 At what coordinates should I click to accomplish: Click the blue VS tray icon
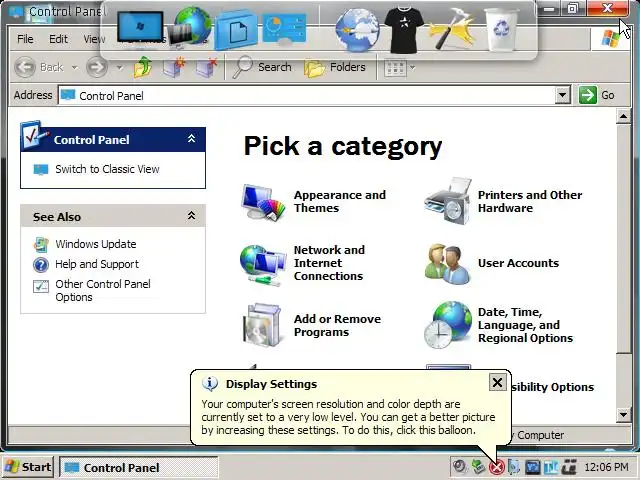(x=533, y=467)
